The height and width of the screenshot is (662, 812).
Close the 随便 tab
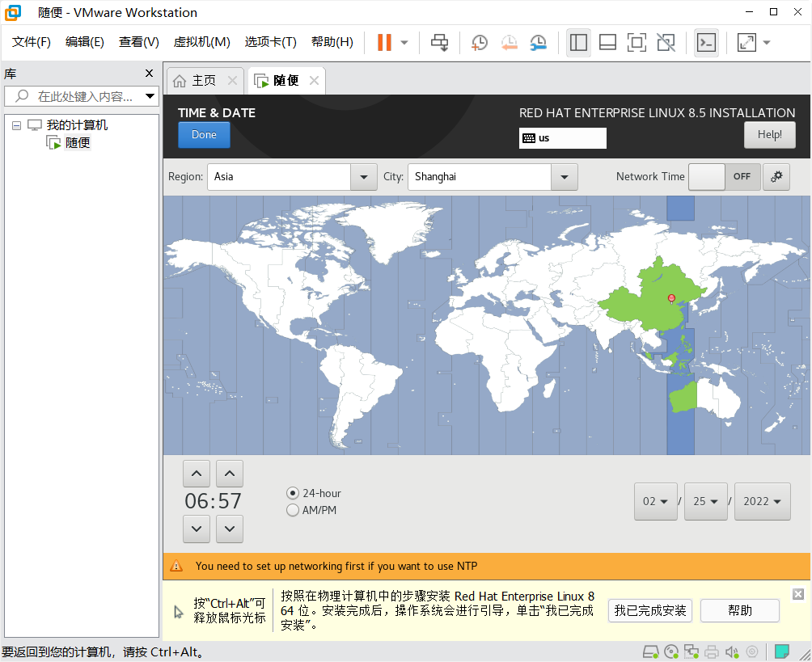point(314,81)
